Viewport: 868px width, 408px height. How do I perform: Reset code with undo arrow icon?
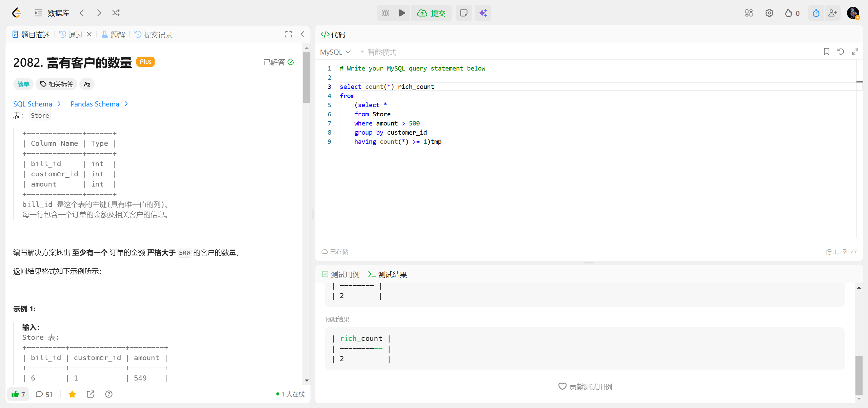(x=841, y=52)
